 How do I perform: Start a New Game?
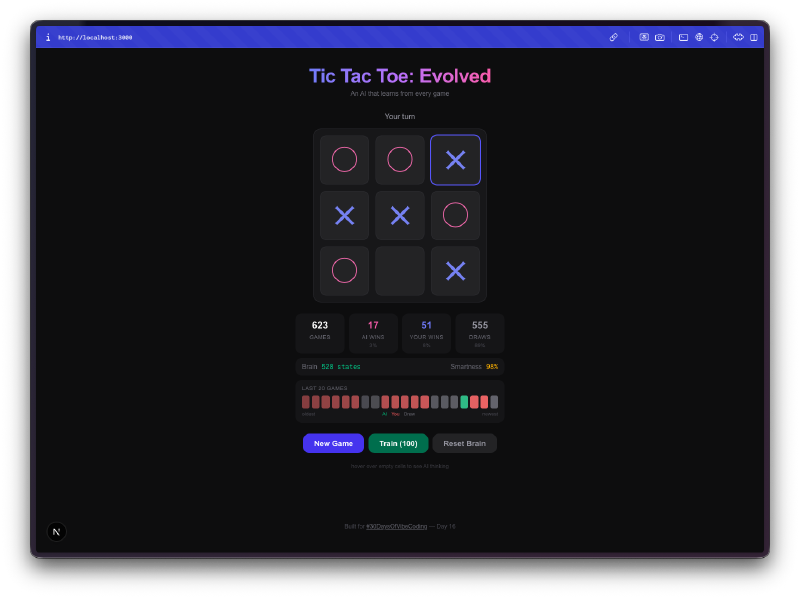pos(333,443)
